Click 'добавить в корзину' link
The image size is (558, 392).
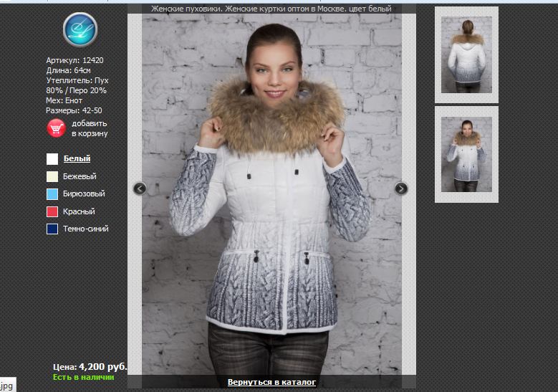pyautogui.click(x=90, y=128)
